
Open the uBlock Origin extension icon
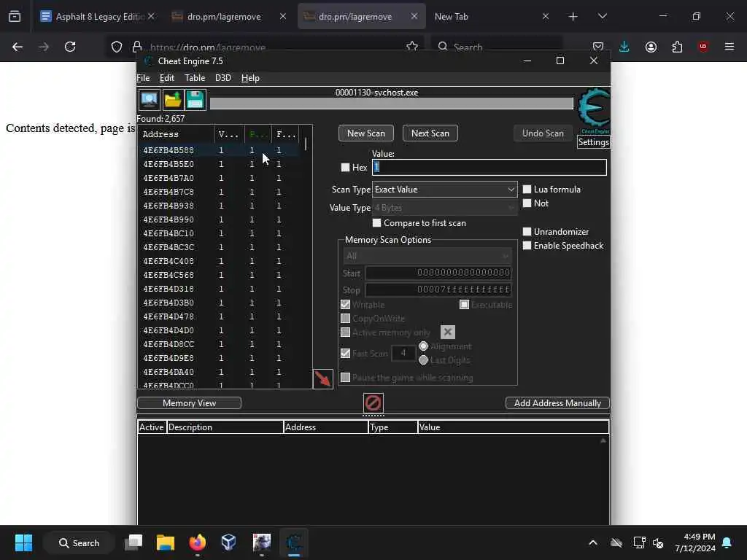[x=703, y=47]
